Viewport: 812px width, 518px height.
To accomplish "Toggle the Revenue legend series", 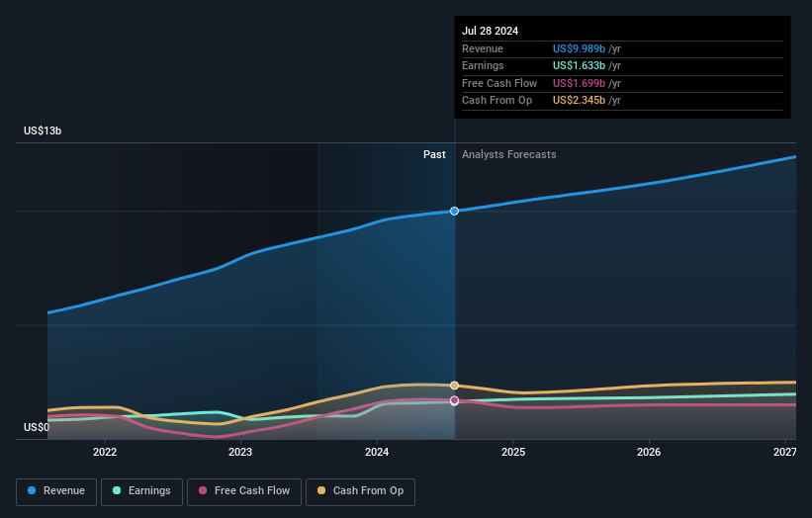I will (x=56, y=491).
